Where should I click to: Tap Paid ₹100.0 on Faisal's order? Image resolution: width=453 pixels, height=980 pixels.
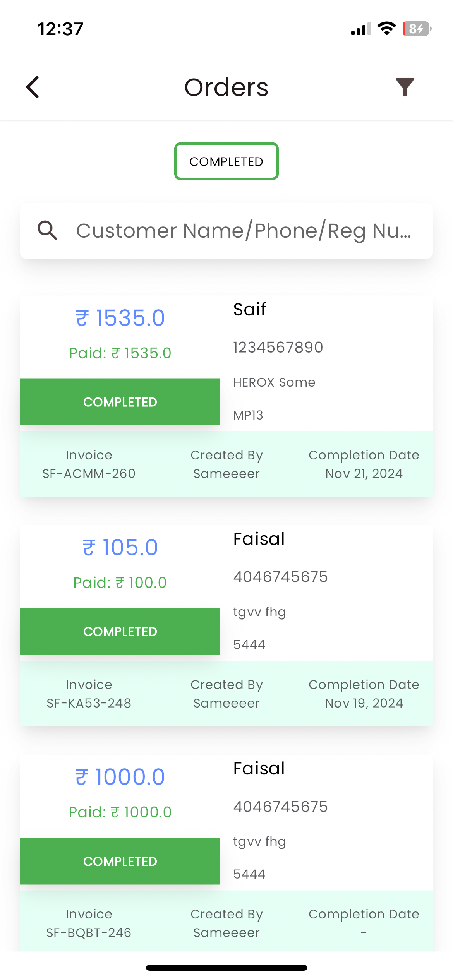120,583
